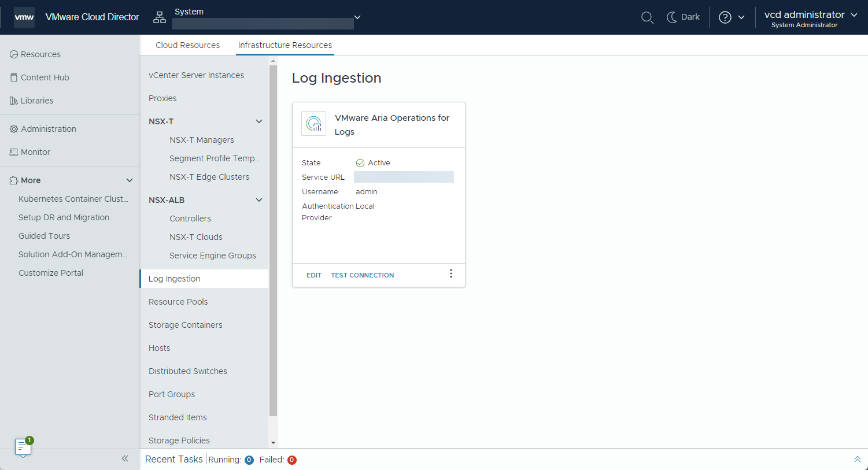868x470 pixels.
Task: Click the Aria Operations for Logs icon
Action: [314, 123]
